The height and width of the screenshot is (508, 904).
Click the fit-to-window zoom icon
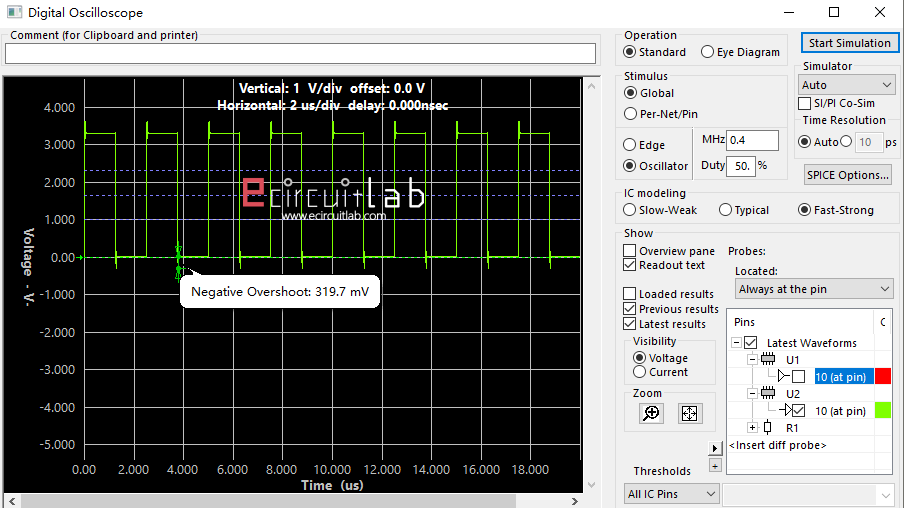(x=690, y=413)
